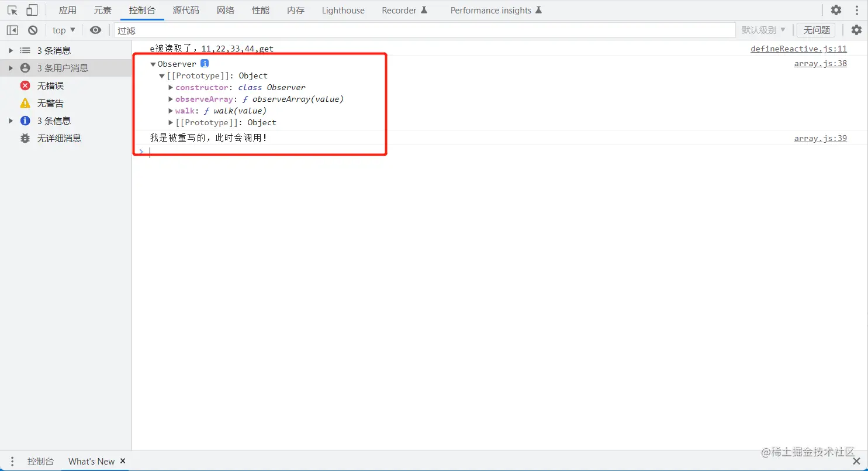The image size is (868, 471).
Task: Click the list icon beside 3 条消息
Action: coord(25,50)
